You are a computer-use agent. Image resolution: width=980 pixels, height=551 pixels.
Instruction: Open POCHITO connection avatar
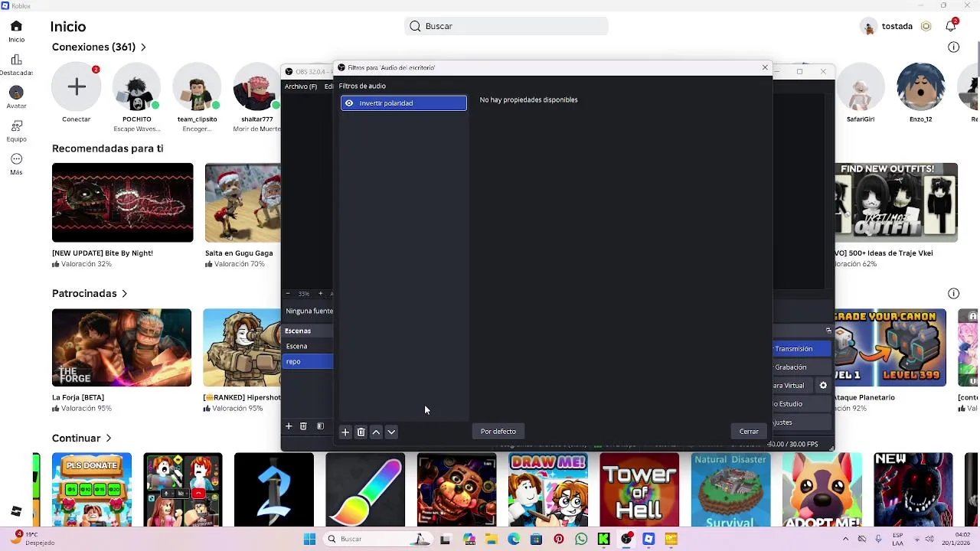point(137,87)
